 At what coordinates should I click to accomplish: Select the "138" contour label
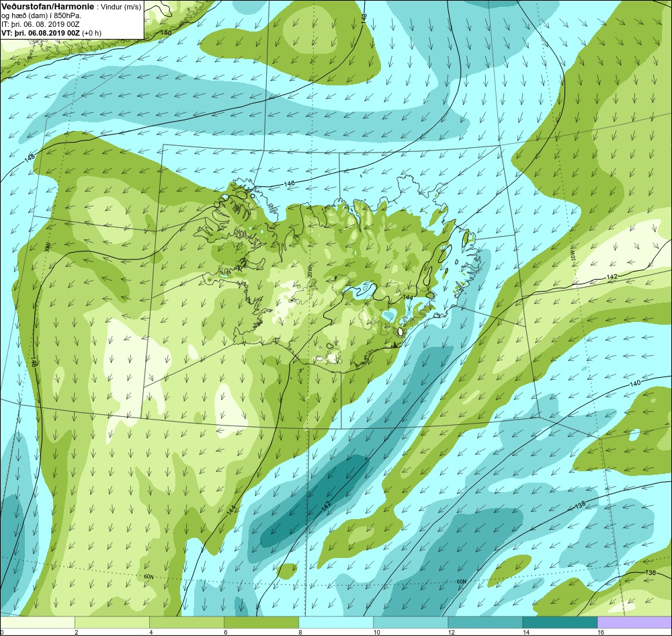(580, 505)
